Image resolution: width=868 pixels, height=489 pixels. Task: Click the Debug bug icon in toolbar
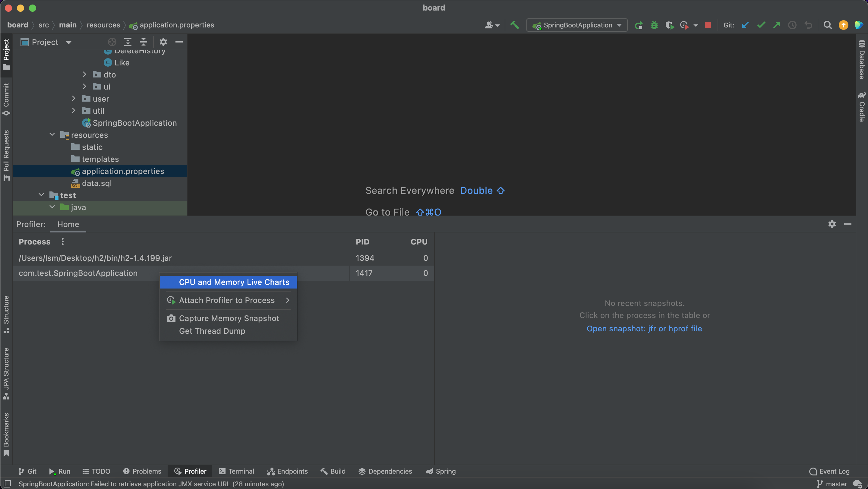pos(654,25)
